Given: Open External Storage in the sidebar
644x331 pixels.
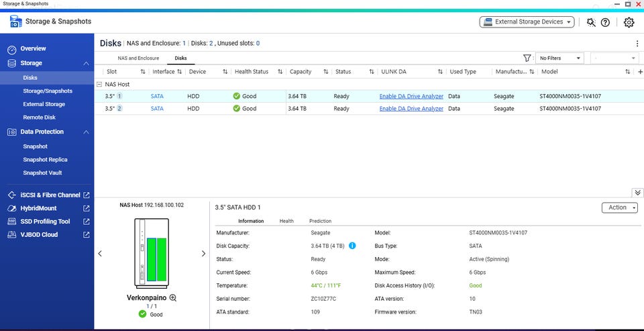Looking at the screenshot, I should click(44, 104).
